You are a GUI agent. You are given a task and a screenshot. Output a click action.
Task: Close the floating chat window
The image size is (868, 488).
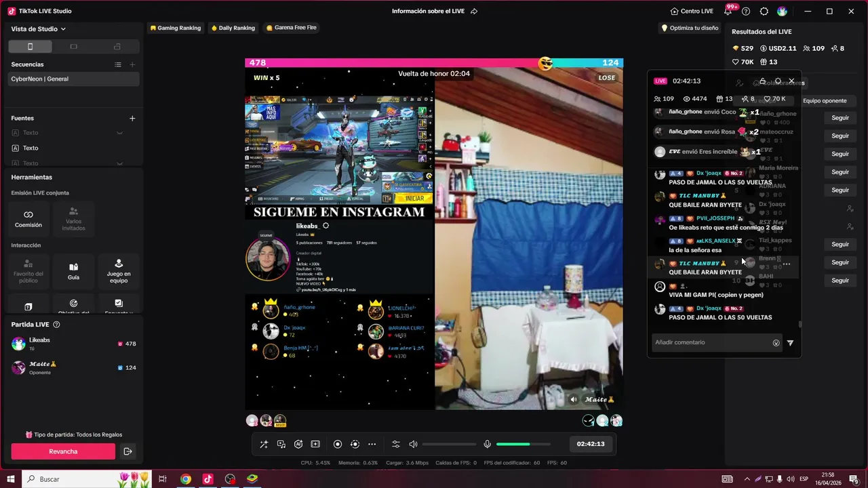tap(791, 81)
